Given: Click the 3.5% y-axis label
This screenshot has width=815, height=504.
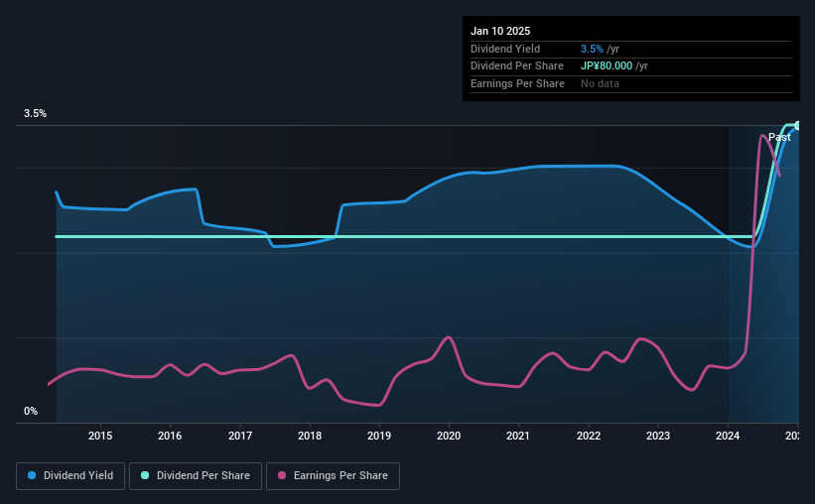Looking at the screenshot, I should pyautogui.click(x=35, y=113).
